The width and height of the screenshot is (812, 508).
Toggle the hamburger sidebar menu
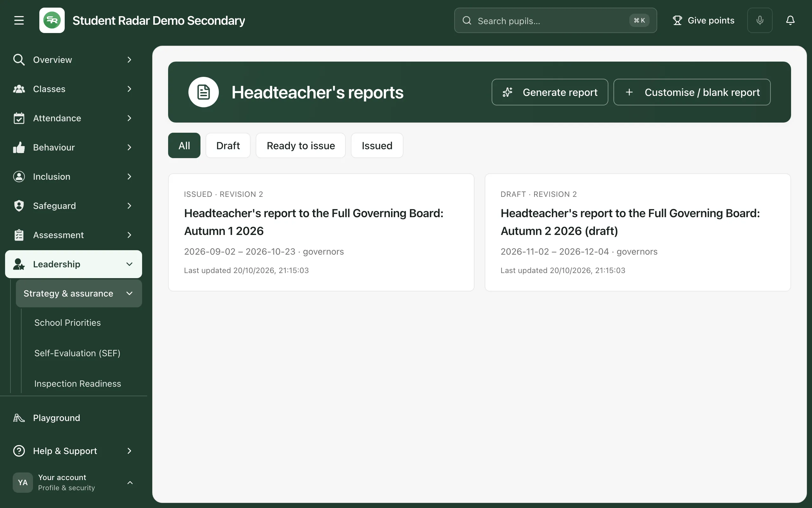(x=19, y=21)
